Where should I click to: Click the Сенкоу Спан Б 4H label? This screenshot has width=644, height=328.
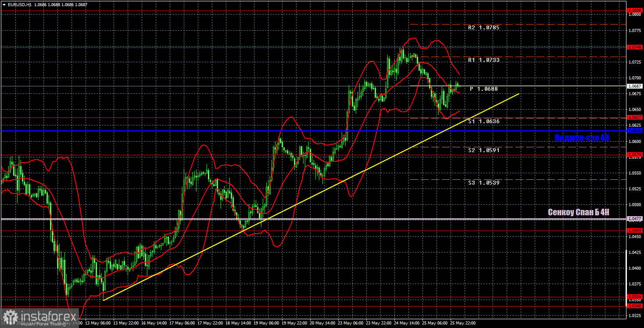(579, 212)
